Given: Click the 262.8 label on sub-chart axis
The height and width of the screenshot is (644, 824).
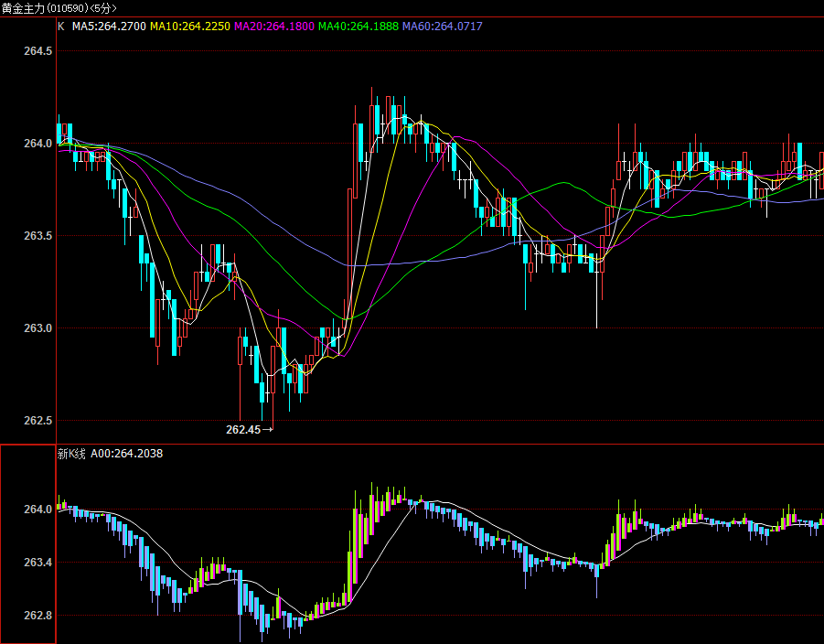Looking at the screenshot, I should [x=37, y=615].
